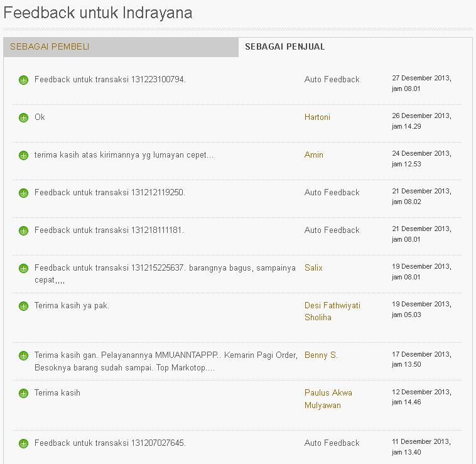Switch to the SEBAGAI PEMBELI tab
The image size is (476, 464).
point(121,47)
